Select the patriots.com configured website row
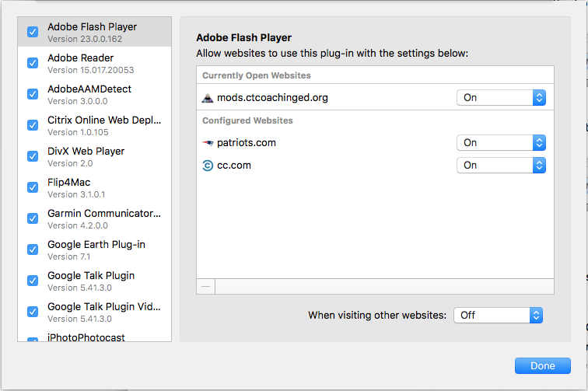 pyautogui.click(x=375, y=143)
